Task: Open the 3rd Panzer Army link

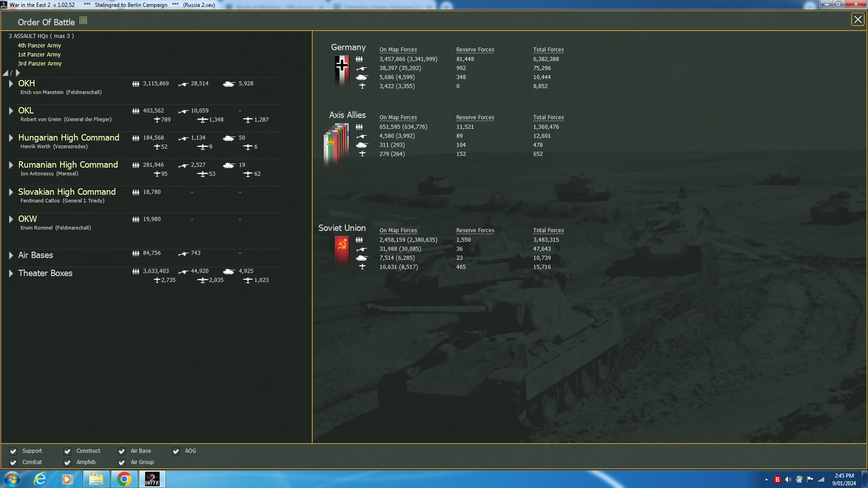Action: tap(39, 64)
